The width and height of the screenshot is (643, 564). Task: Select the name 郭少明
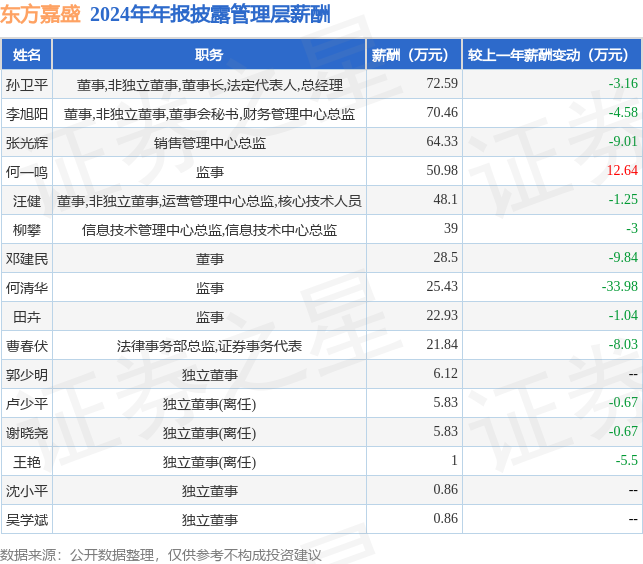[27, 375]
